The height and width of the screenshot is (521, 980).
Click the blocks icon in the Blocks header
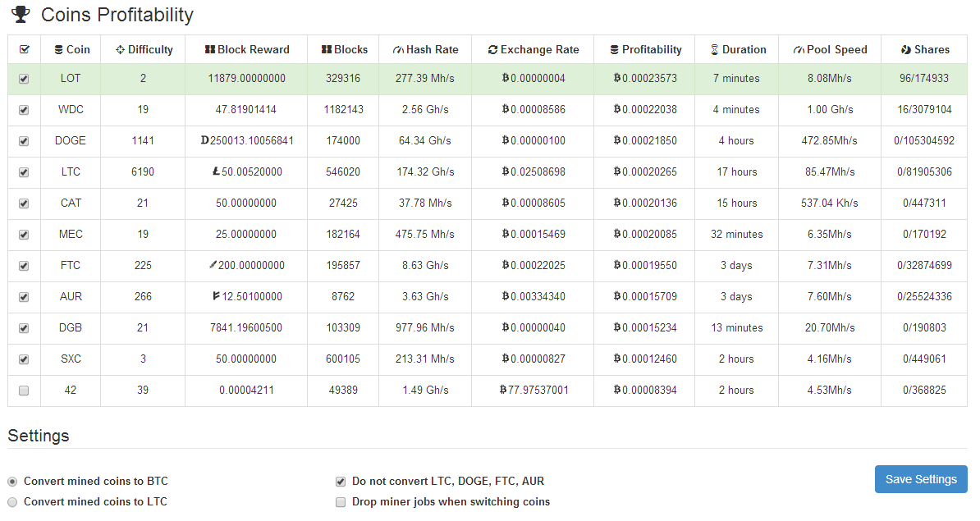(326, 50)
